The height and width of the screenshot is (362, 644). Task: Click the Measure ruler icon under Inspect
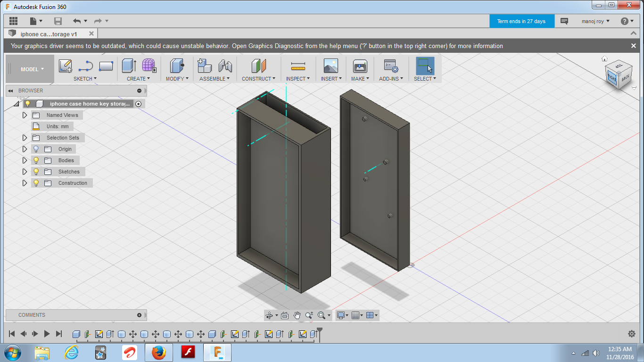(x=298, y=66)
